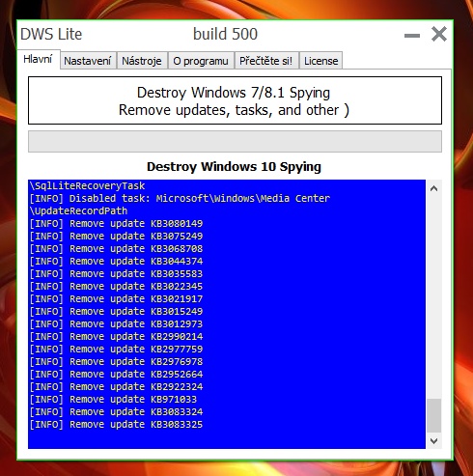473x476 pixels.
Task: Click the empty progress bar
Action: 235,141
